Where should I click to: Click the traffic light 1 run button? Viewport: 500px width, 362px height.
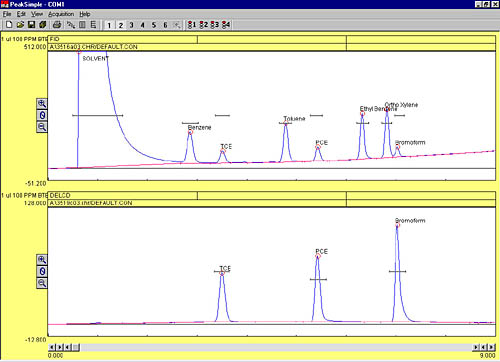tap(192, 25)
